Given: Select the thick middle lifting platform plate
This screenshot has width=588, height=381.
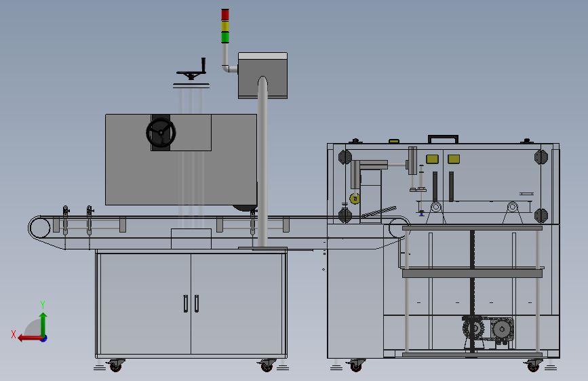Looking at the screenshot, I should 472,273.
